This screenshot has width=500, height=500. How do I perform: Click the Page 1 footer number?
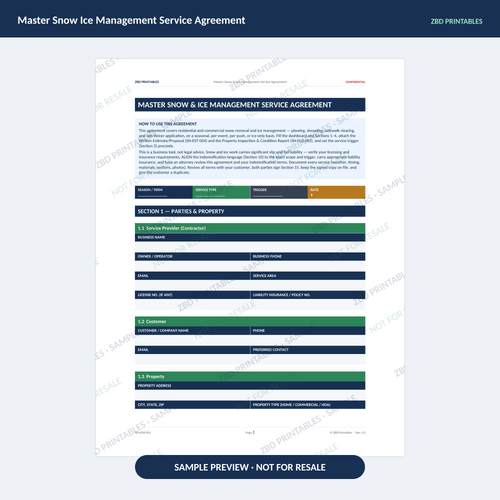(x=250, y=432)
